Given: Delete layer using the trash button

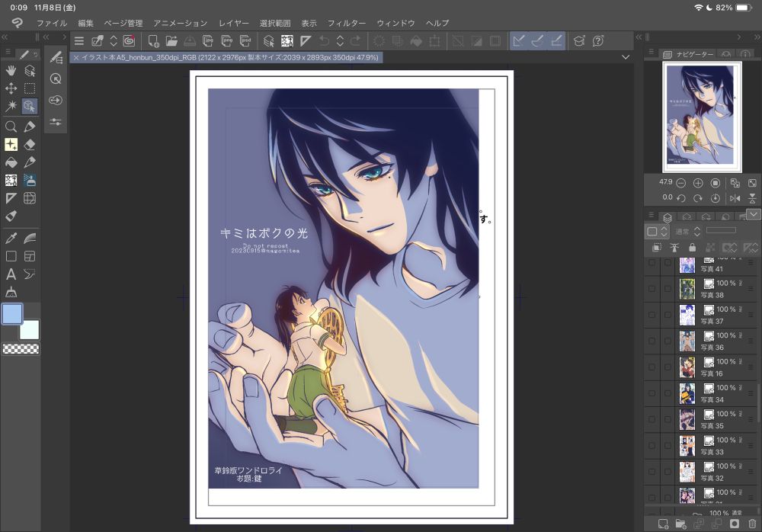Looking at the screenshot, I should tap(752, 524).
